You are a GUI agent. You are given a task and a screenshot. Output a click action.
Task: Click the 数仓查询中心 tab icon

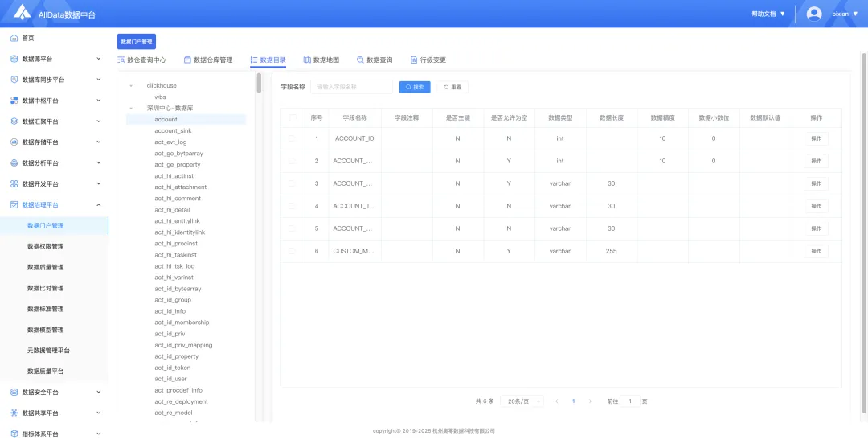click(x=121, y=60)
